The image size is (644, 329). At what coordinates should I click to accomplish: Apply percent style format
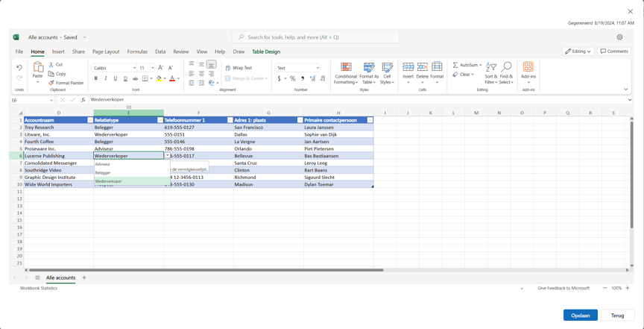pos(292,78)
